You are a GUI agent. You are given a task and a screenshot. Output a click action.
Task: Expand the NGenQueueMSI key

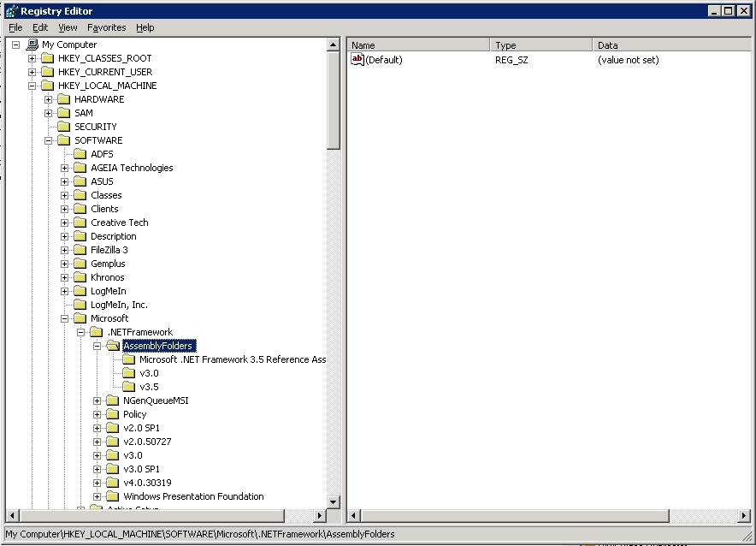click(x=97, y=401)
